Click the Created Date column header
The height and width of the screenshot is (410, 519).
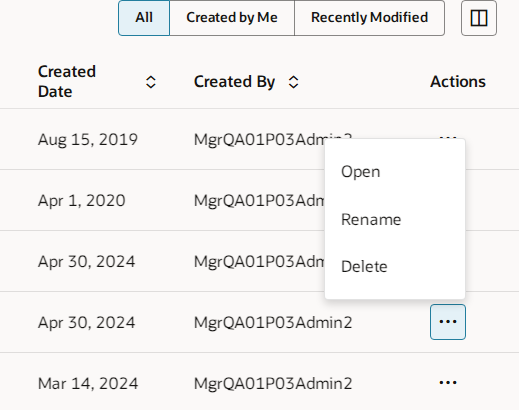coord(67,82)
